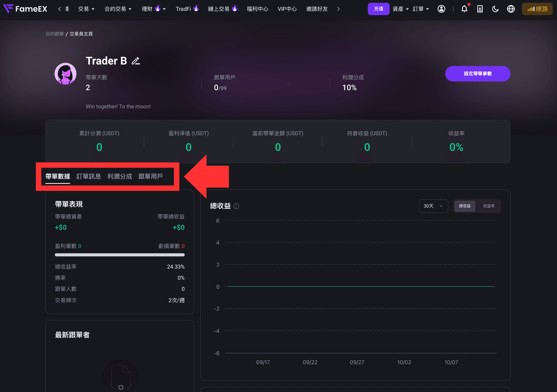Toggle dark mode moon icon
Screen dimensions: 557x392
(495, 9)
